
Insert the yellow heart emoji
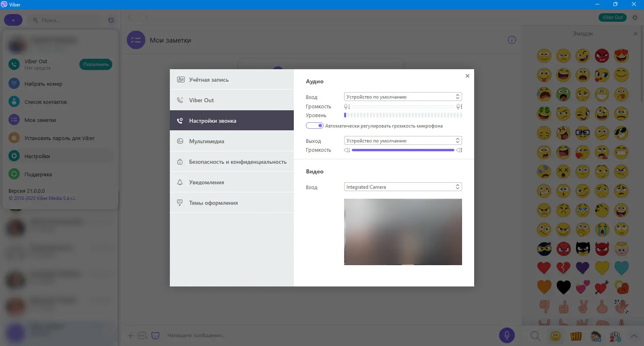(x=602, y=268)
